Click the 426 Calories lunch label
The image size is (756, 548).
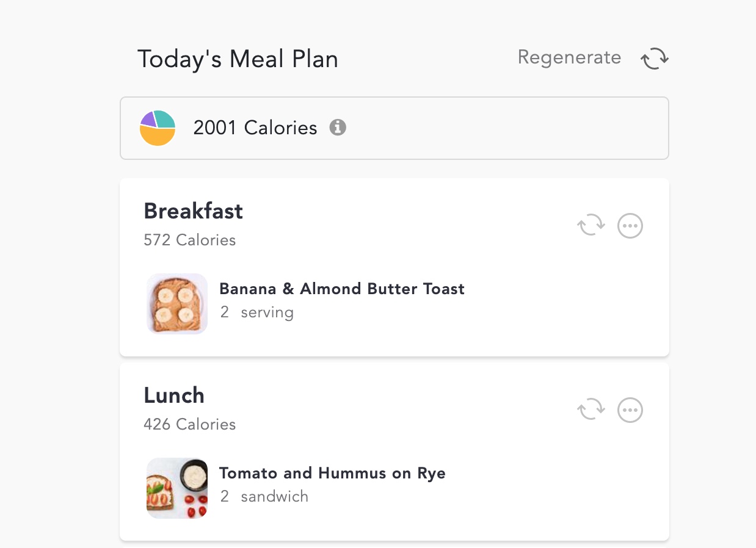pyautogui.click(x=189, y=424)
